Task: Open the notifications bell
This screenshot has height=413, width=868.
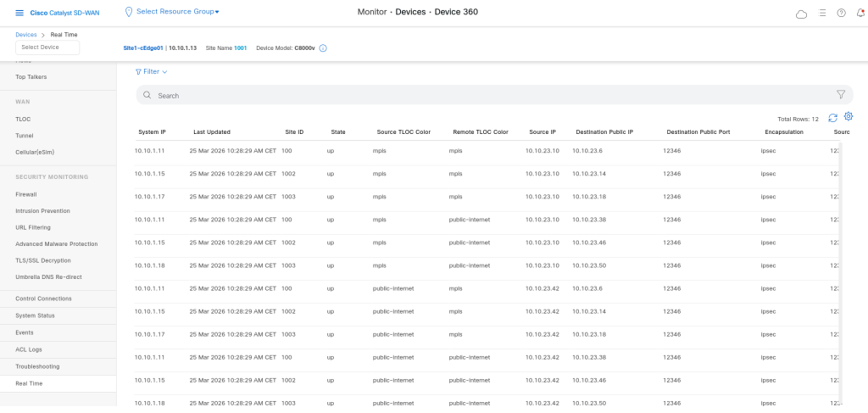Action: tap(861, 13)
